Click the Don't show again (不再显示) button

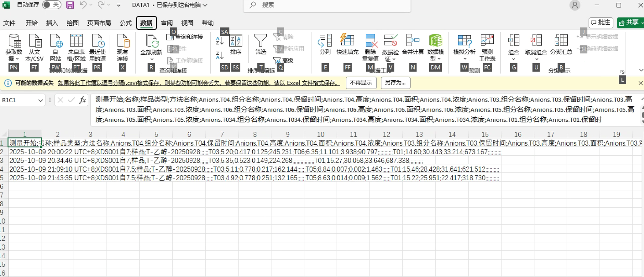pos(361,83)
